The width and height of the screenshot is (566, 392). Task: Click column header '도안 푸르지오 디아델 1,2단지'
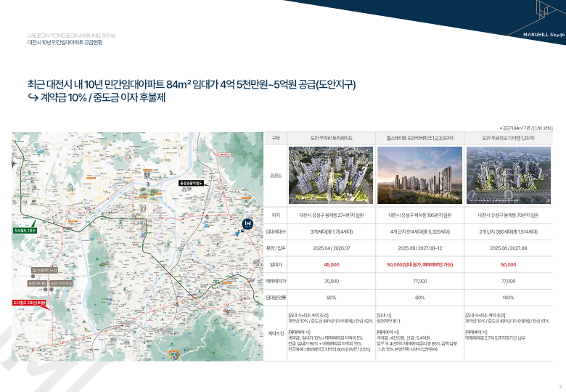coord(508,138)
